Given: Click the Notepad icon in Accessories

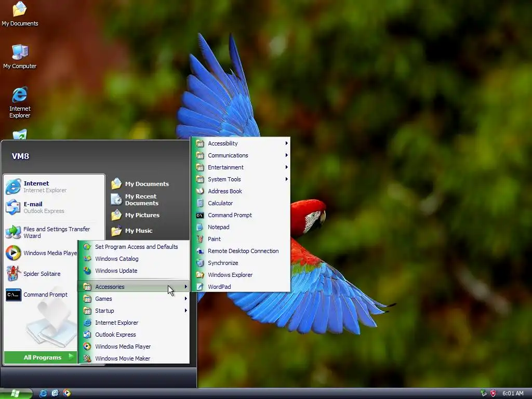Looking at the screenshot, I should 200,227.
